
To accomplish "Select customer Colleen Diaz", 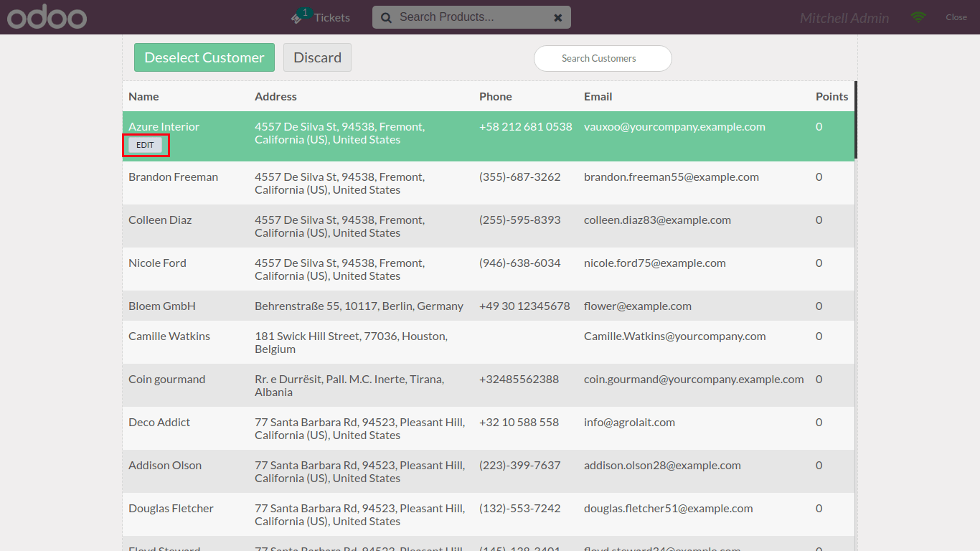I will tap(489, 226).
